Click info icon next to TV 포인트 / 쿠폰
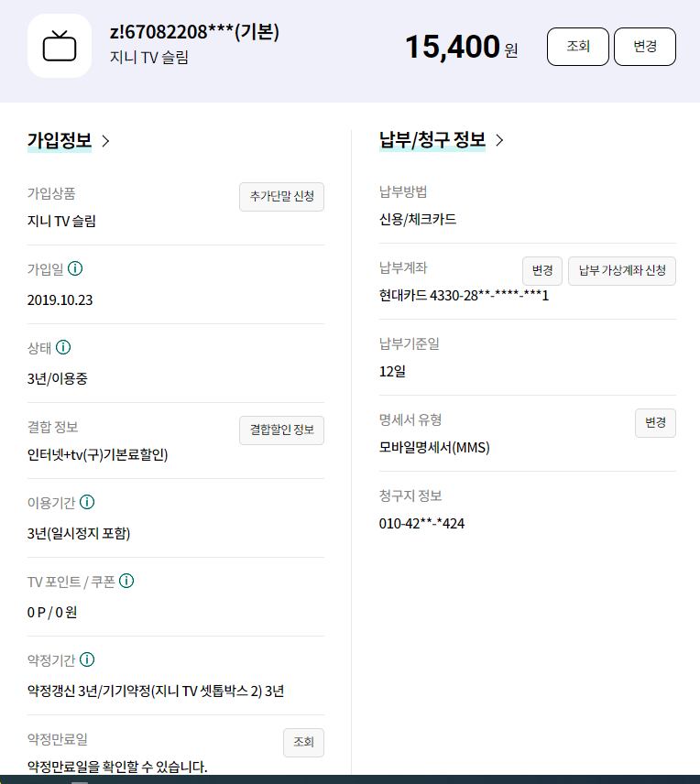 click(x=127, y=581)
